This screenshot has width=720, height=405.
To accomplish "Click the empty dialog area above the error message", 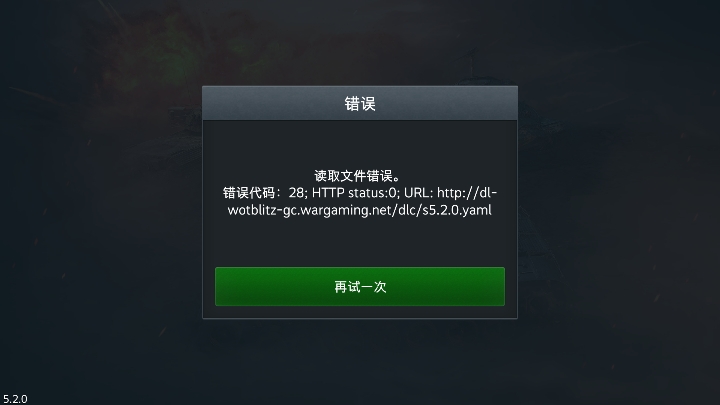I will 360,143.
